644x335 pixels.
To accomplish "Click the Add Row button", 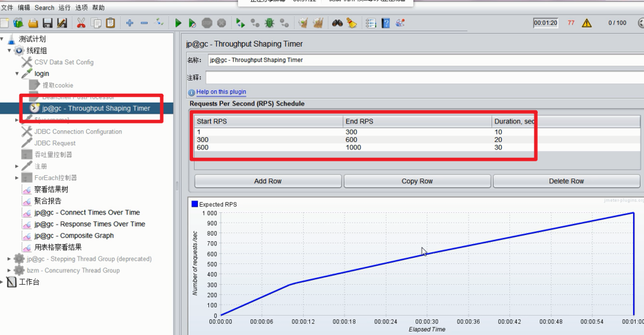I will point(268,181).
